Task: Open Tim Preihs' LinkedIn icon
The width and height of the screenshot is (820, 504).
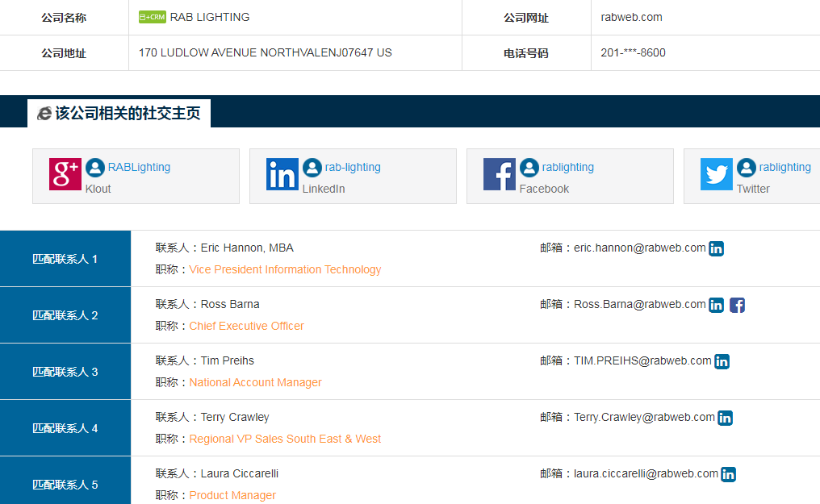Action: point(722,361)
